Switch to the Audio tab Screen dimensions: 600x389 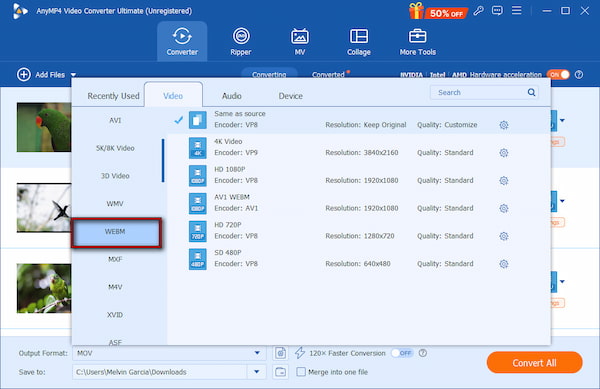point(232,96)
